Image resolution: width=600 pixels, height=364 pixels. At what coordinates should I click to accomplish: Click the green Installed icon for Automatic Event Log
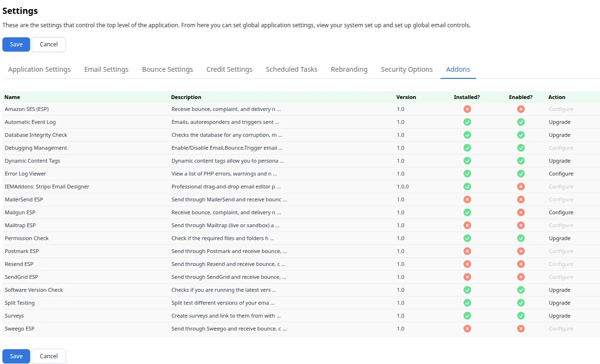467,122
